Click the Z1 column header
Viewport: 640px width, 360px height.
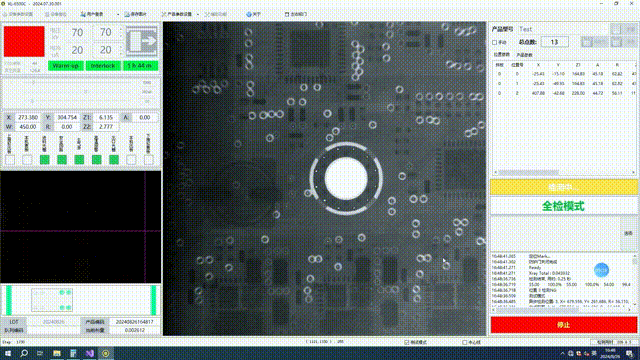pos(578,65)
